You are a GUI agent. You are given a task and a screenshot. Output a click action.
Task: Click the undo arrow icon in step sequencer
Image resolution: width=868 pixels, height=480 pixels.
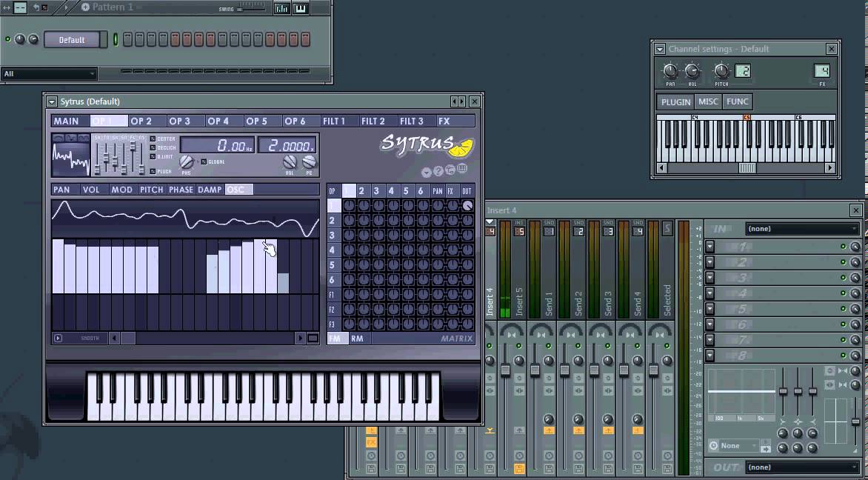[36, 7]
